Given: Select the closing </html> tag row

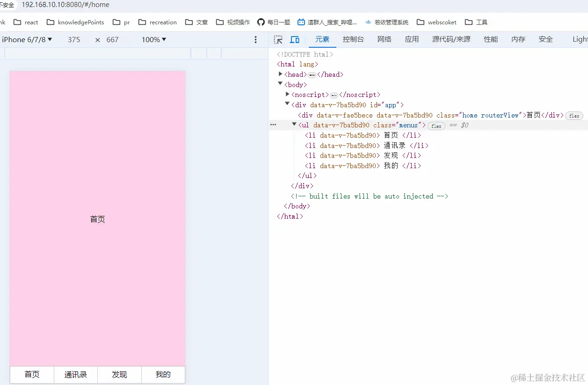Looking at the screenshot, I should (x=290, y=216).
